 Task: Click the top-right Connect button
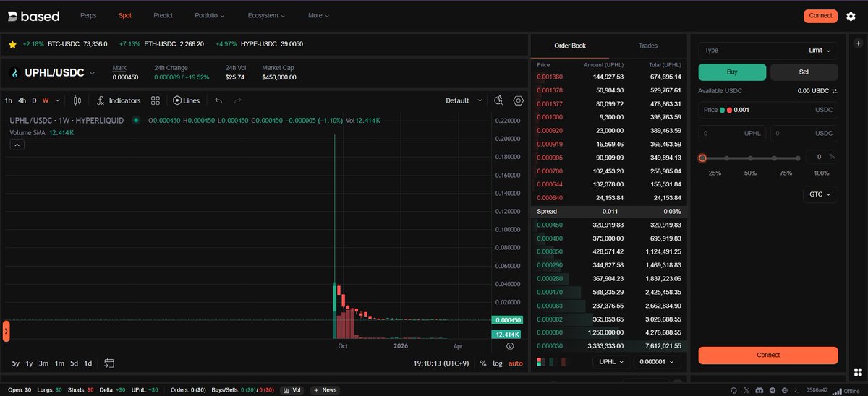(820, 16)
